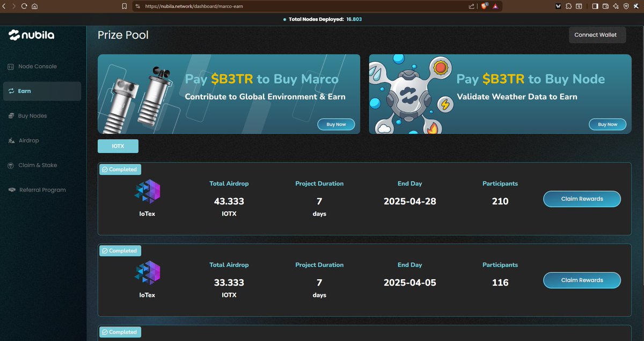Screen dimensions: 644x341
Task: Click Completed badge on 2025-04-05 pool
Action: [x=120, y=251]
